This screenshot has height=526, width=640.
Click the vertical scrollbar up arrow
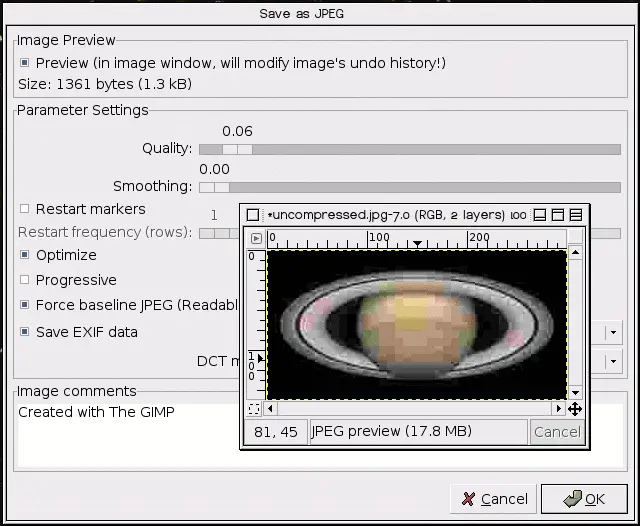(576, 253)
